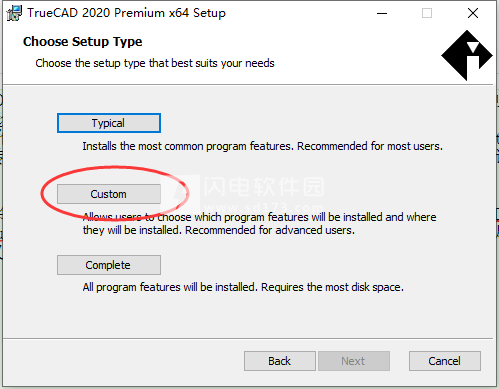Minimize the TrueCAD Setup window
The width and height of the screenshot is (499, 389).
[382, 13]
